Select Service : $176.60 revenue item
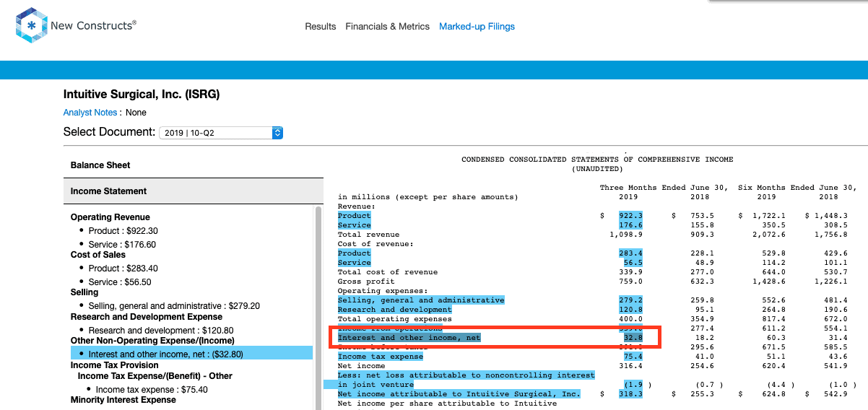The width and height of the screenshot is (868, 410). point(122,245)
